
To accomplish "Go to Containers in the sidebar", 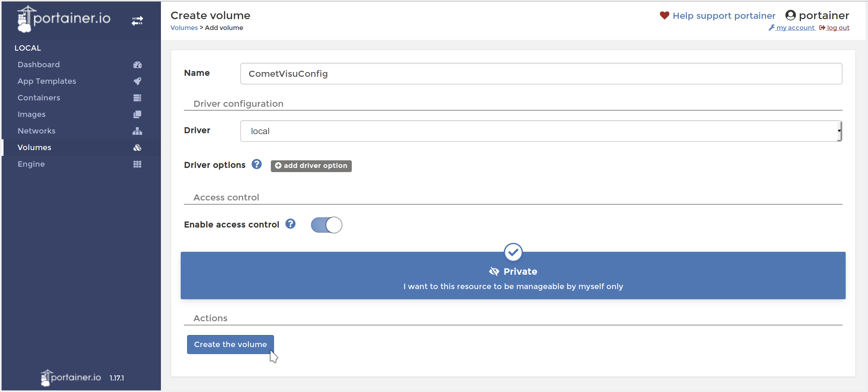I will pos(39,98).
